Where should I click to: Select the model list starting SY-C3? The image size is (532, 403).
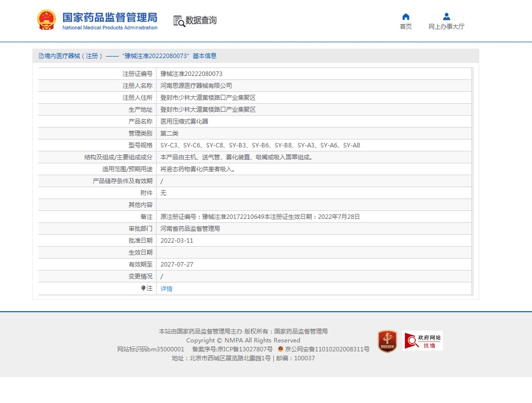point(260,145)
